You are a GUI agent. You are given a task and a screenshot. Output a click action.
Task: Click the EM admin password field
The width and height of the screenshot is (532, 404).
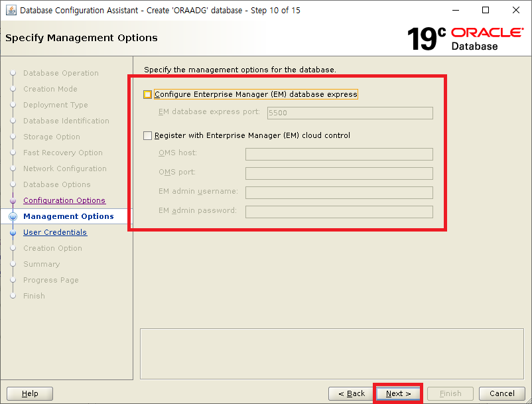(x=339, y=212)
